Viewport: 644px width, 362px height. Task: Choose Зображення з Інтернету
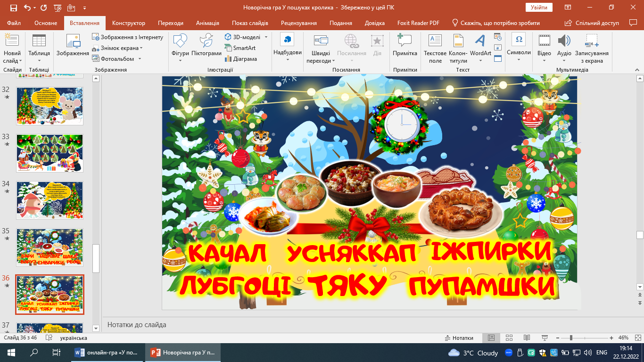(x=128, y=37)
